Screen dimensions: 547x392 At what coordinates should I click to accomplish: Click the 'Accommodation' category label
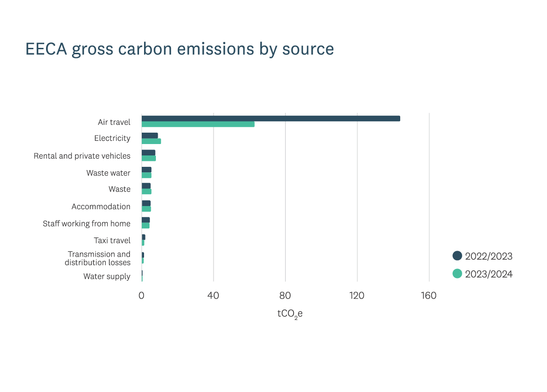click(101, 206)
